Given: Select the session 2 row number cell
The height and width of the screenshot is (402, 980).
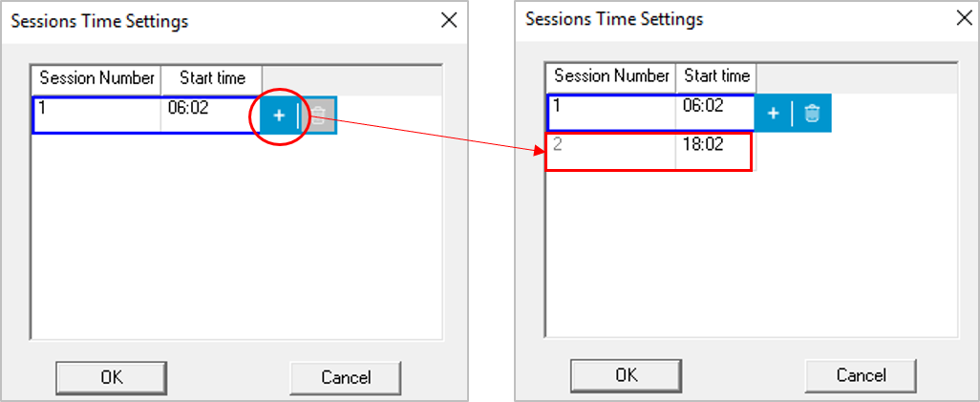Looking at the screenshot, I should pos(610,152).
